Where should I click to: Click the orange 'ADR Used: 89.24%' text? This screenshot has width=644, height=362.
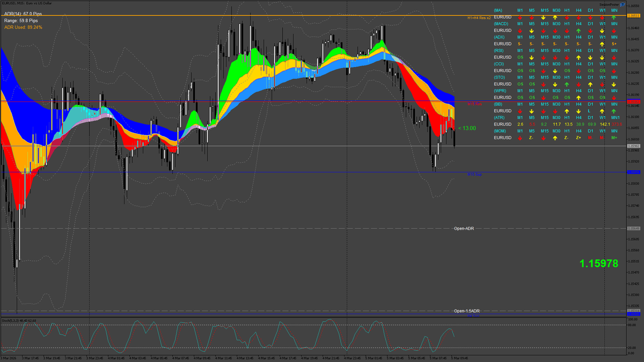tap(23, 27)
